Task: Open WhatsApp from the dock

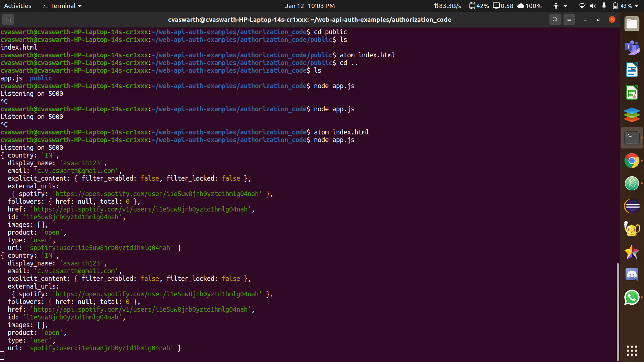Action: pos(632,298)
